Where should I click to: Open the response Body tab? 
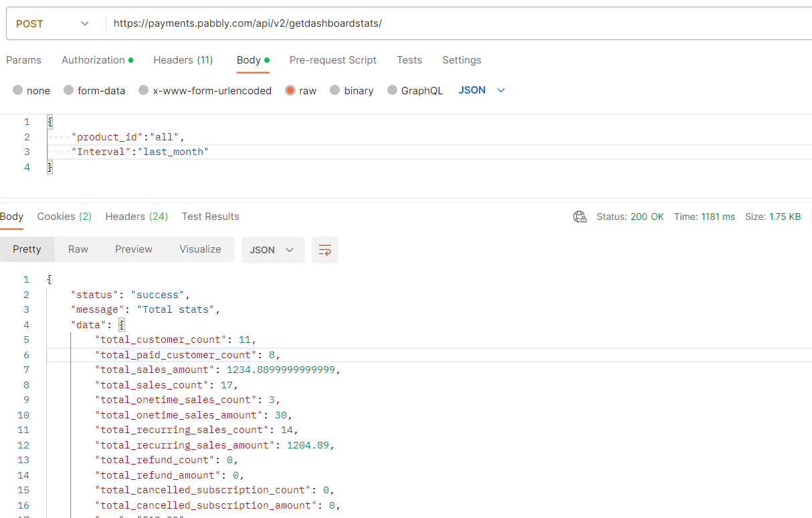[11, 217]
